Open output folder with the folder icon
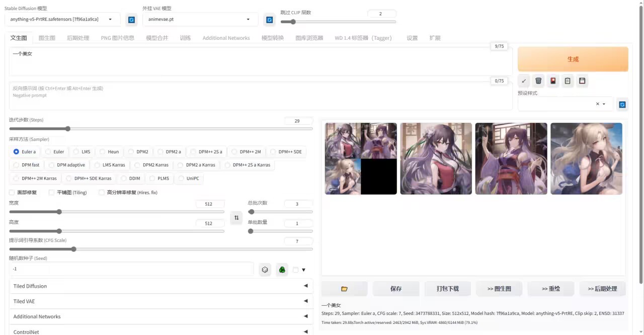 point(345,289)
